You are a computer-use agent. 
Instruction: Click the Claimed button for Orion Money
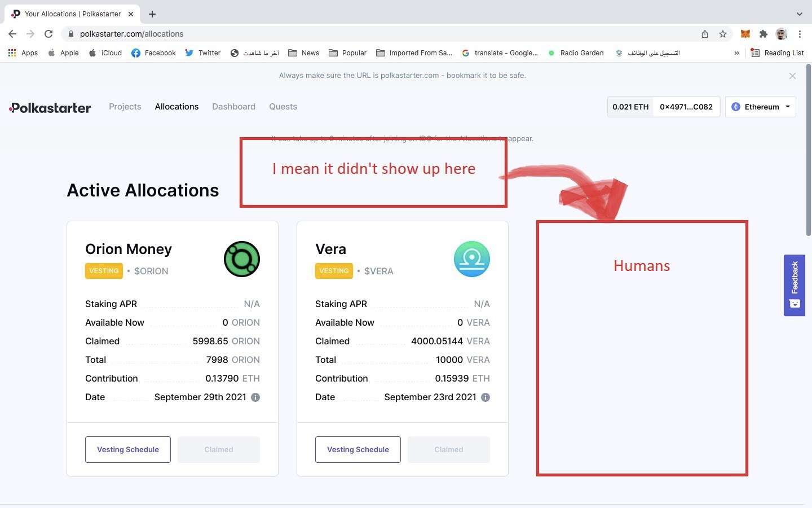219,449
